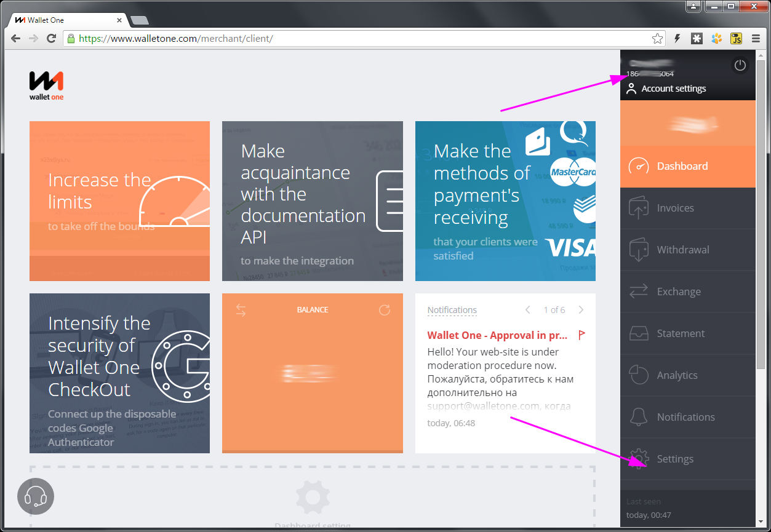
Task: Click the 1 of 6 counter
Action: pos(554,310)
